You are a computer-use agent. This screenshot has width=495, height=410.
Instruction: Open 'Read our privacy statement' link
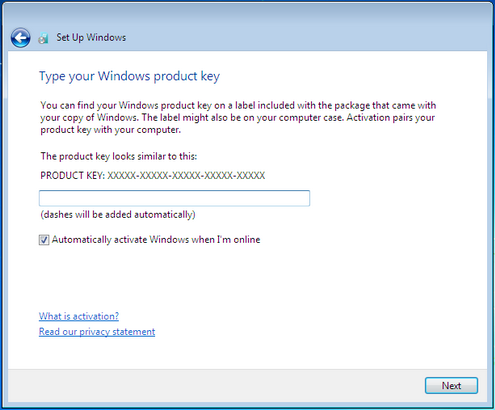tap(97, 332)
